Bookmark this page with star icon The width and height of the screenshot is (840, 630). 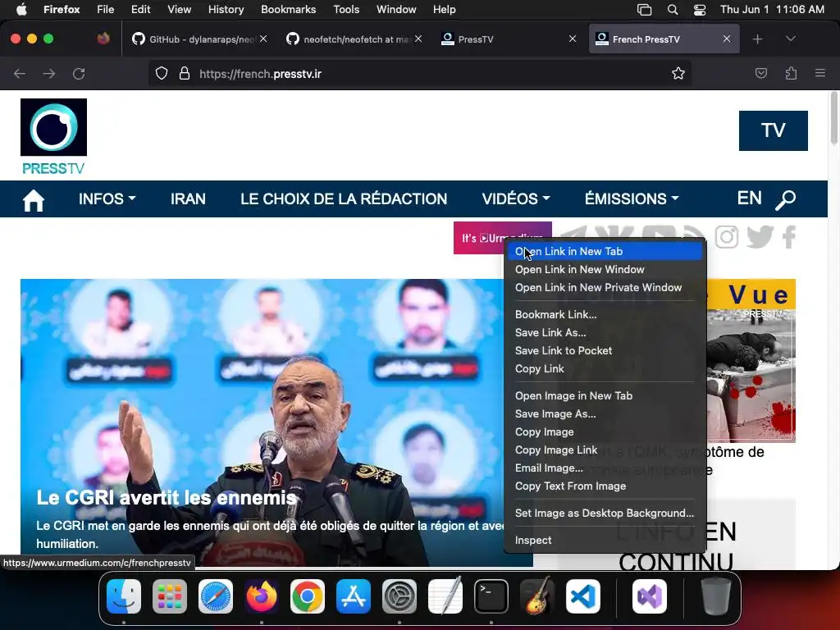click(x=678, y=73)
